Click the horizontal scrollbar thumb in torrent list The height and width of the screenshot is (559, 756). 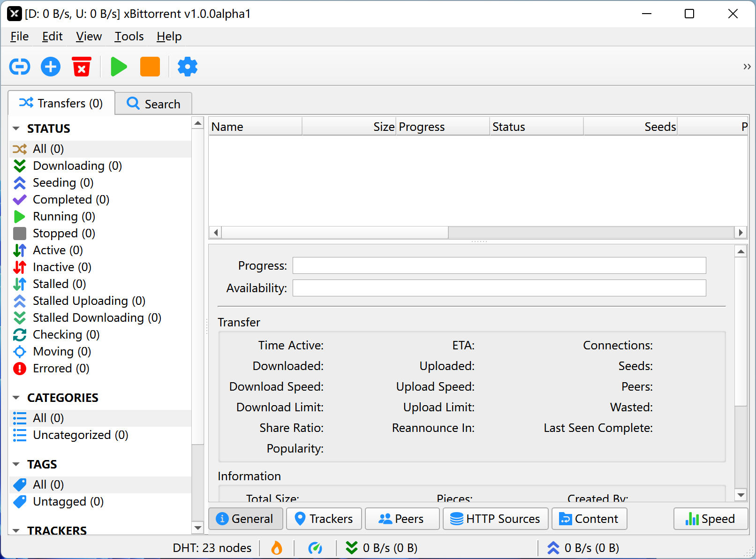[x=335, y=233]
